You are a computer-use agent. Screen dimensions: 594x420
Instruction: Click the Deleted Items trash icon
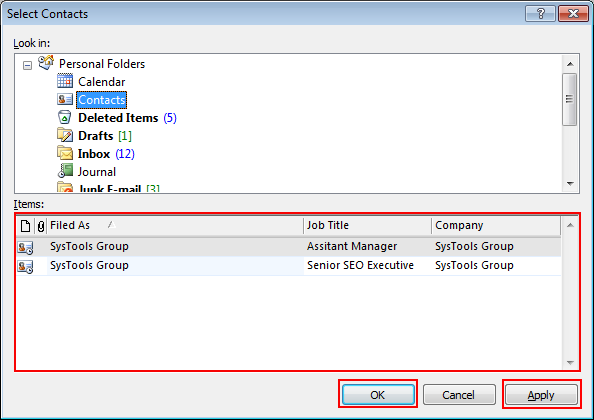64,117
